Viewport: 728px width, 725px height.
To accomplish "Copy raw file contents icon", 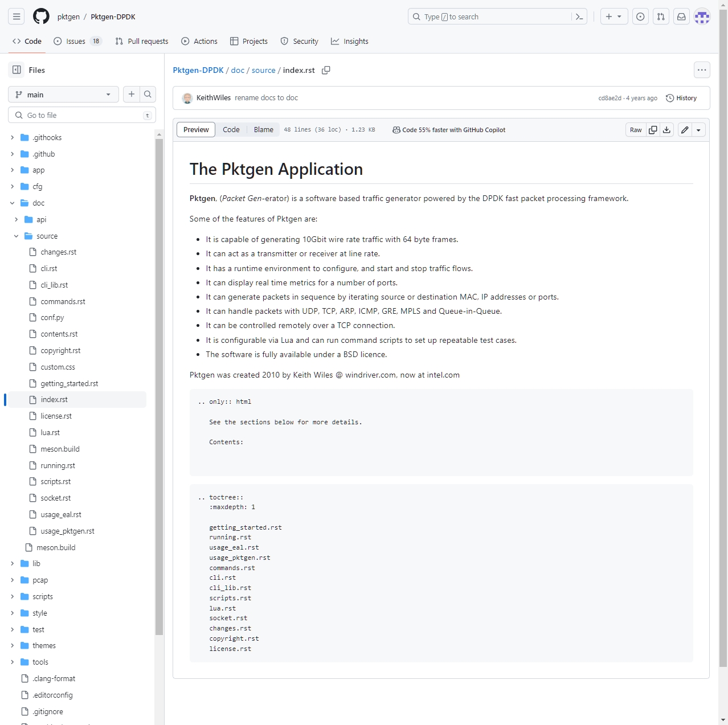I will click(653, 130).
